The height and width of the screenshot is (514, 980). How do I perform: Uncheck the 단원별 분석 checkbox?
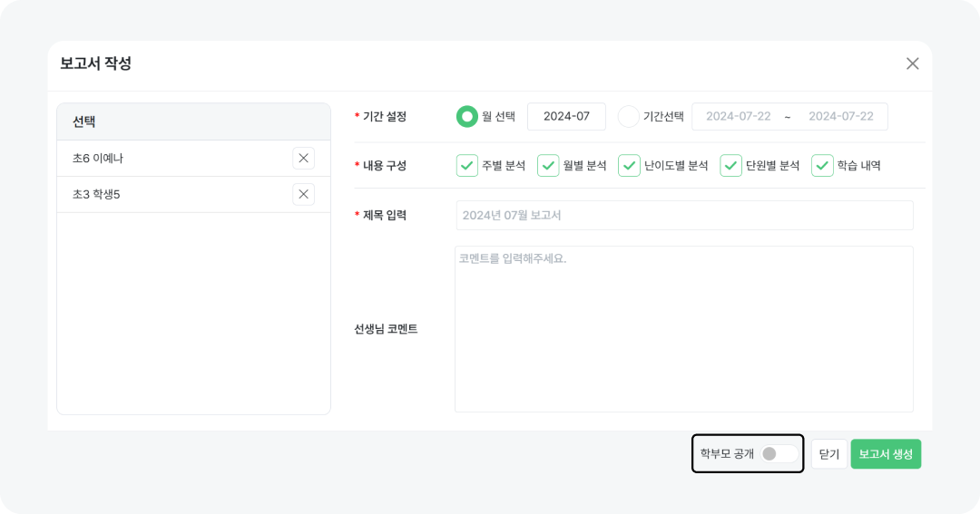pyautogui.click(x=730, y=165)
